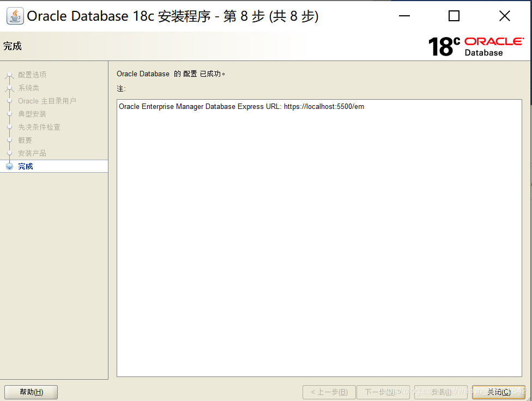
Task: Click the 关闭(C) close button
Action: pos(499,392)
